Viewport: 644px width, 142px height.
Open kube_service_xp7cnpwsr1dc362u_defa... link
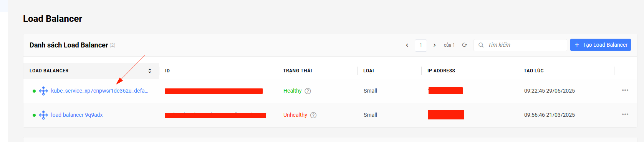pos(99,91)
